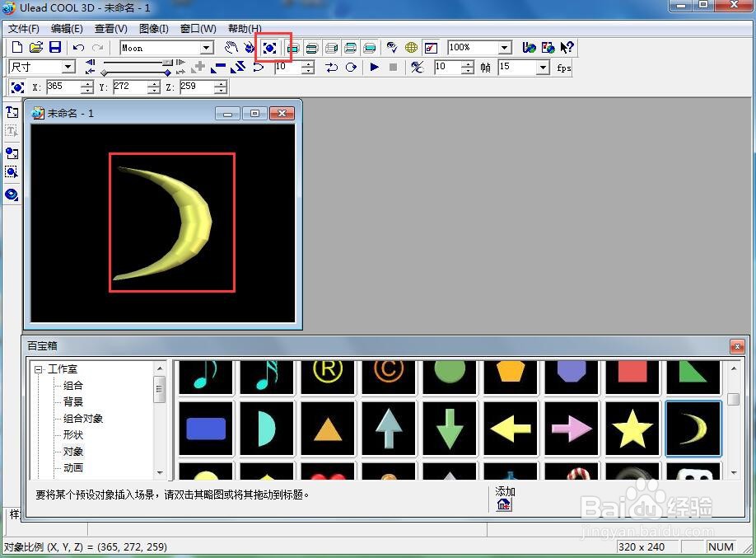The width and height of the screenshot is (756, 558).
Task: Select 背景 in the 百宝箱 tree
Action: pos(73,401)
